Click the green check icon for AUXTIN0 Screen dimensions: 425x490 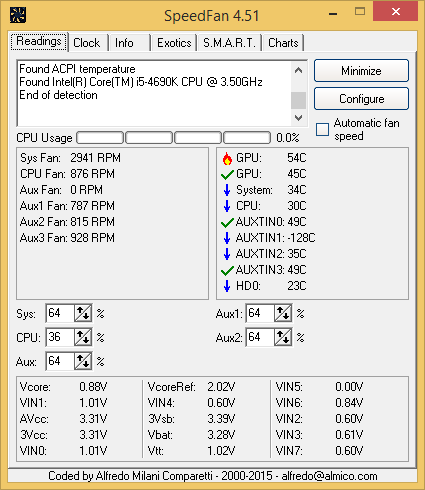(x=227, y=222)
